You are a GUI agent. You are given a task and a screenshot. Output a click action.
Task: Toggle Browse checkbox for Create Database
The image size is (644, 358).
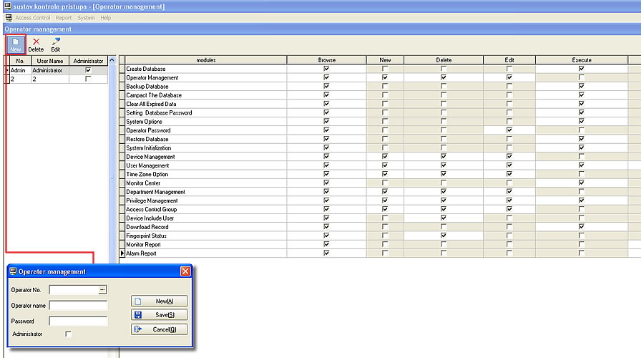pyautogui.click(x=326, y=69)
